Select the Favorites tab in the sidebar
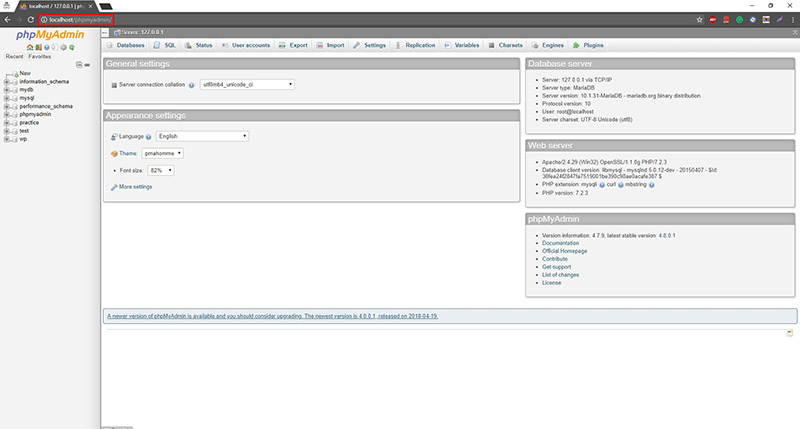800x429 pixels. coord(40,57)
